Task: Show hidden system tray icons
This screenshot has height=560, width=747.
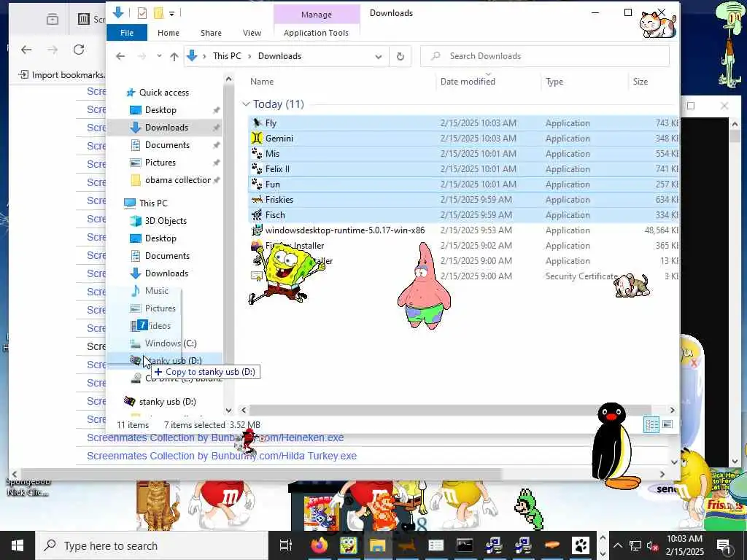Action: point(617,545)
